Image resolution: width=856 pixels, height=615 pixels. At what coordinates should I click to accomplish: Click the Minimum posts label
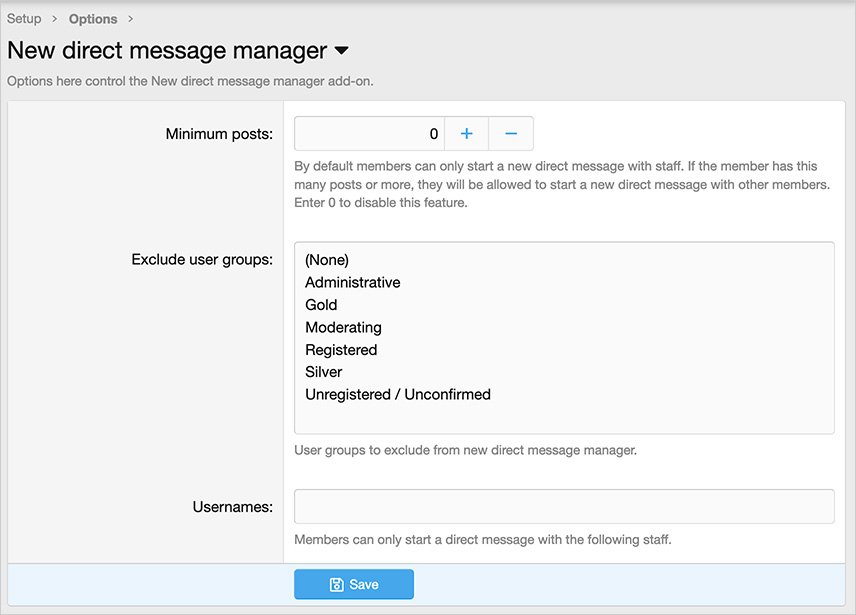click(x=219, y=134)
